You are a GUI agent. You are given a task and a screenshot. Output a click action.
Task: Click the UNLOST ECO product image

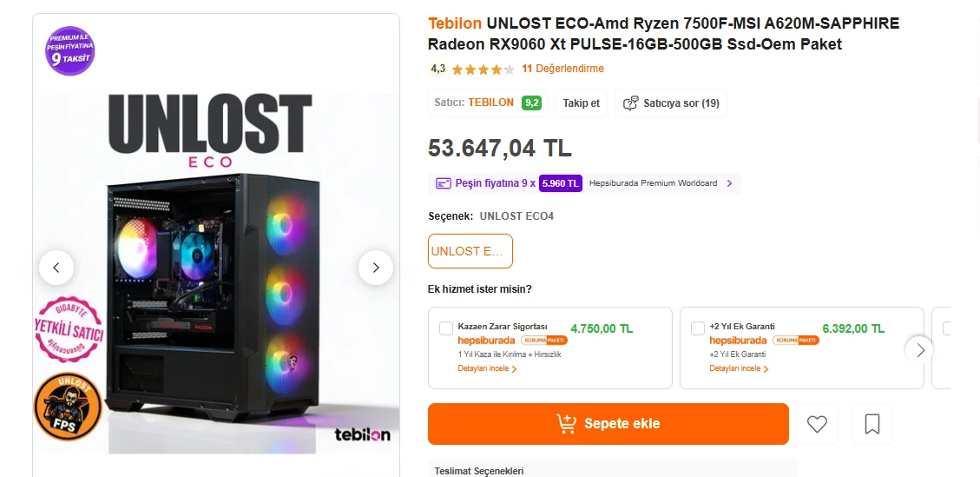216,278
